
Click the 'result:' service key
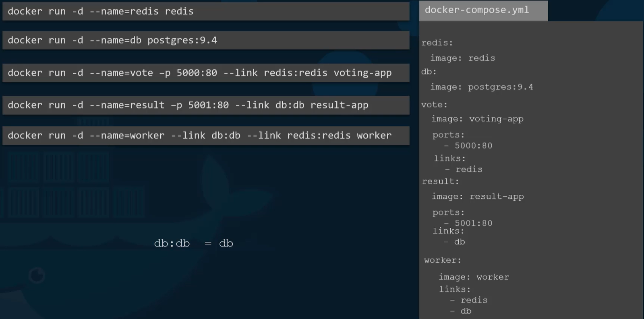click(441, 181)
